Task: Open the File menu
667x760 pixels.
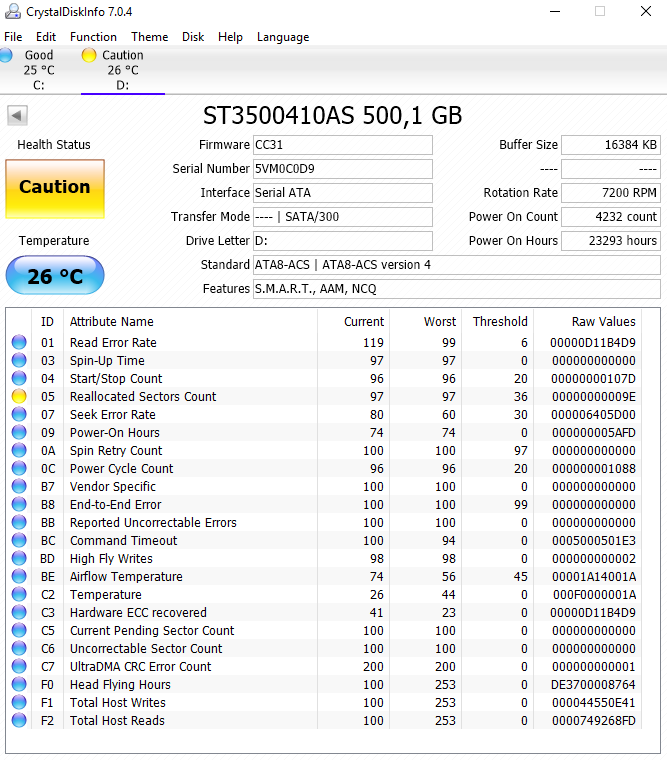Action: (x=13, y=37)
